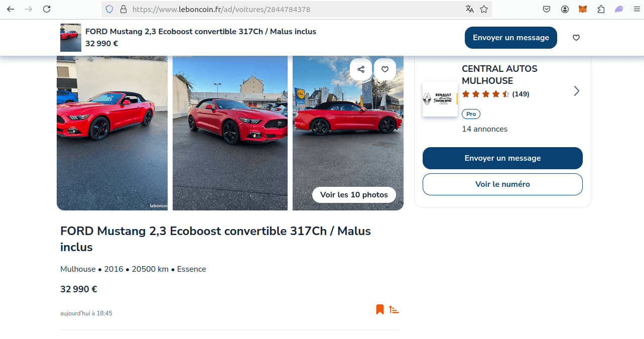The image size is (644, 339).
Task: Share this ad listing
Action: coord(361,69)
